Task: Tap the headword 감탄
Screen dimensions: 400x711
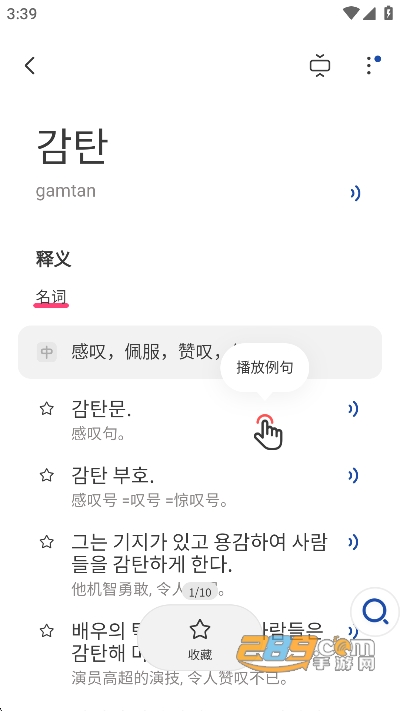Action: (72, 146)
